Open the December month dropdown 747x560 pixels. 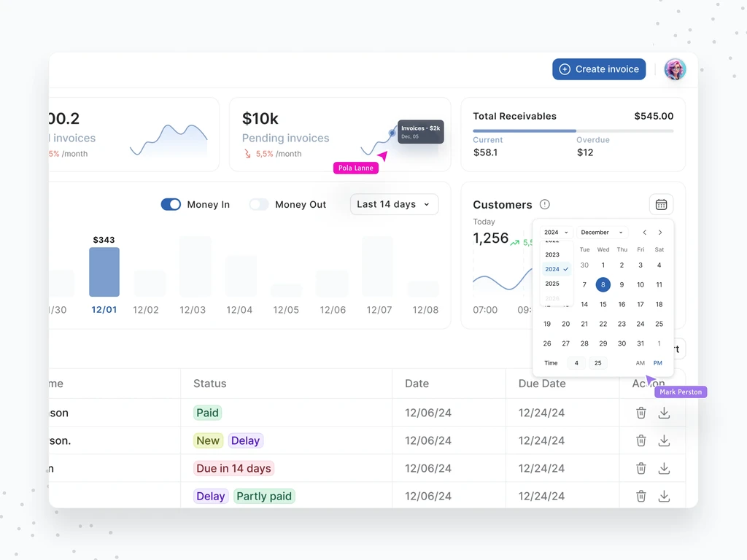click(x=602, y=233)
